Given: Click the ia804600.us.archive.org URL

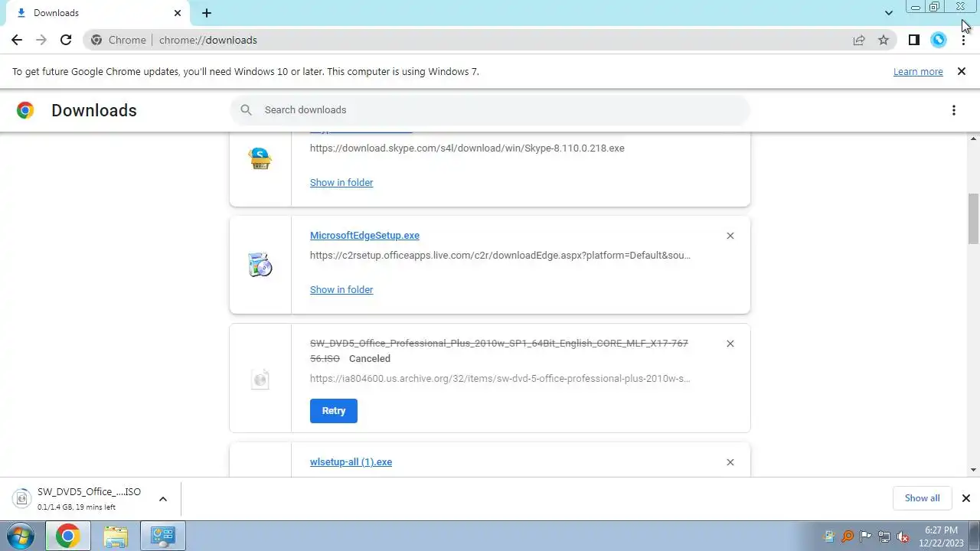Looking at the screenshot, I should point(500,378).
